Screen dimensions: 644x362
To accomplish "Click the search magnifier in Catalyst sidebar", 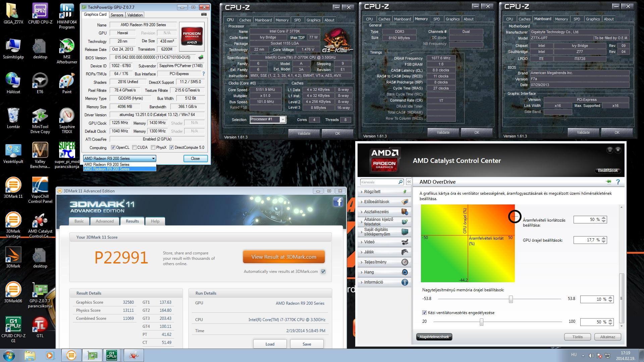I will pos(400,182).
